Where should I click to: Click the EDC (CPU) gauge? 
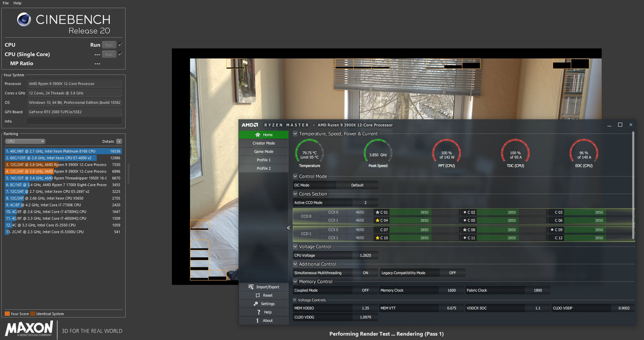coord(583,153)
